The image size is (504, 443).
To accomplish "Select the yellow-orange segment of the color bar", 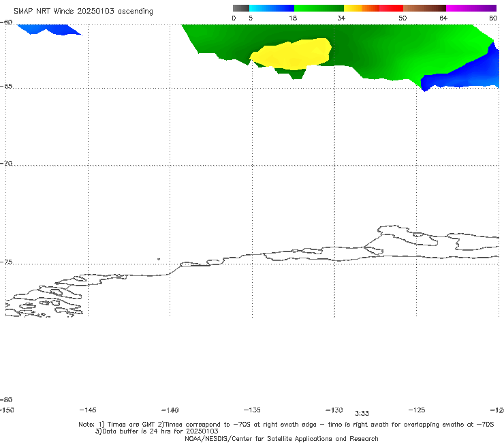I will pos(361,8).
